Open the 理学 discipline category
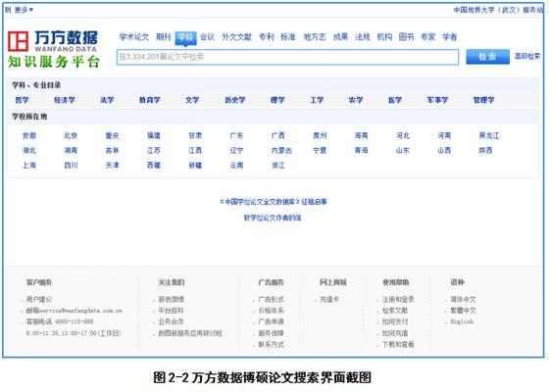 click(x=277, y=100)
